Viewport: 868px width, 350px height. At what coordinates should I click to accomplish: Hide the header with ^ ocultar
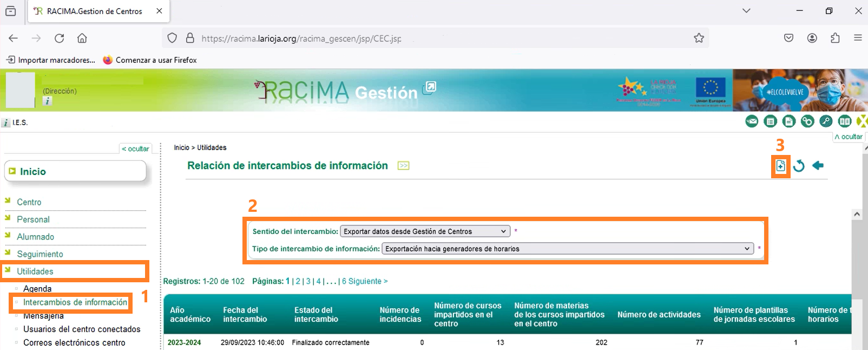pos(848,137)
